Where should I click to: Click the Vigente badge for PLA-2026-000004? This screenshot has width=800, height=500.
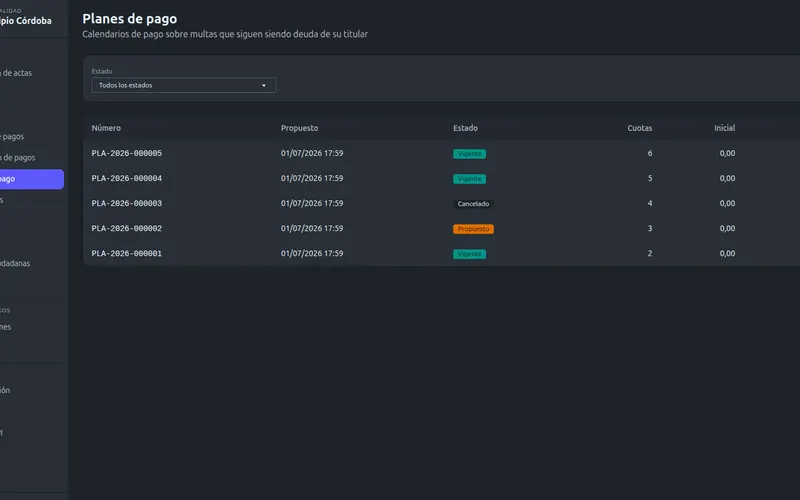click(x=469, y=179)
